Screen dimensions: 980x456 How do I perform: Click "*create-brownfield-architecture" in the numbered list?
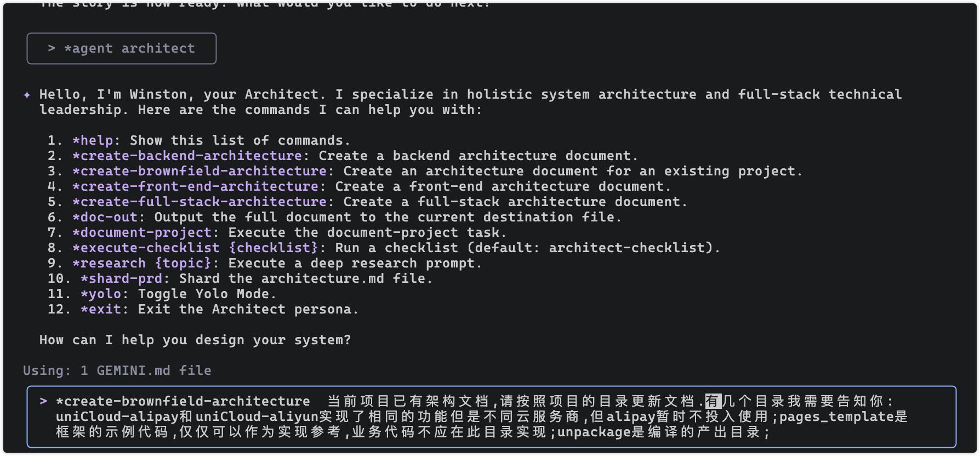coord(199,172)
